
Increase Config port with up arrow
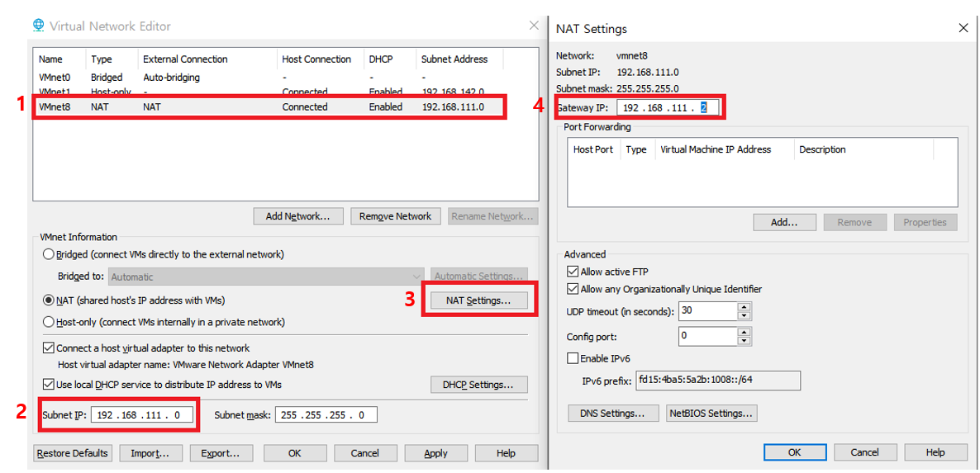pyautogui.click(x=744, y=333)
